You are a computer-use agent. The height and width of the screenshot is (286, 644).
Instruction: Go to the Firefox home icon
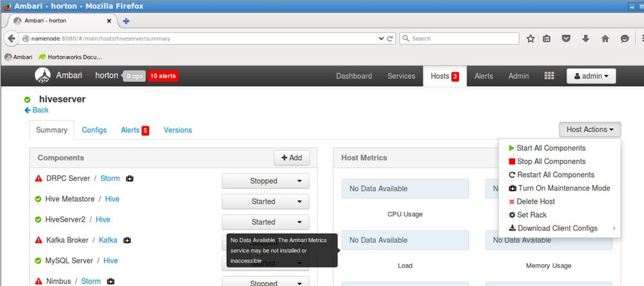(x=605, y=39)
